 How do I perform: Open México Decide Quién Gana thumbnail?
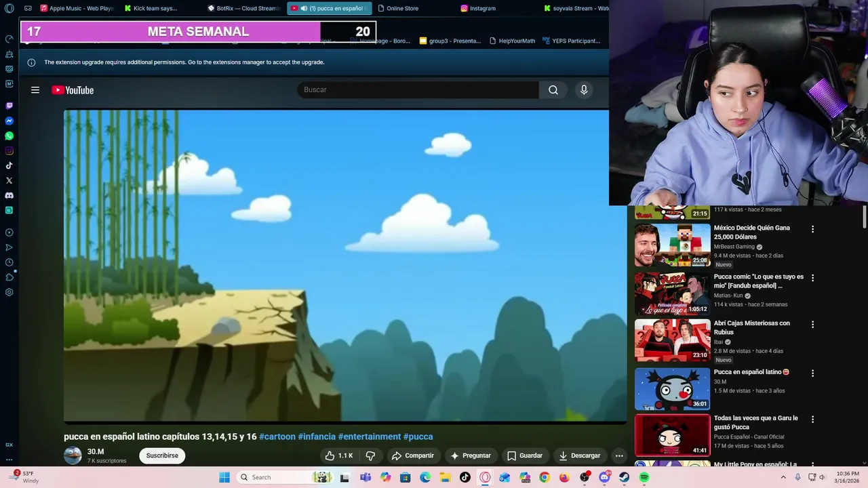point(672,245)
